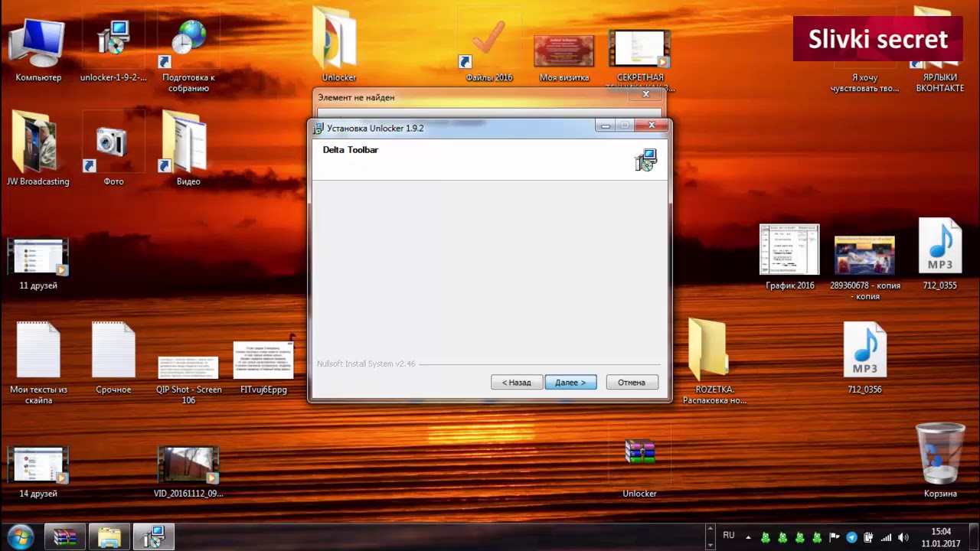This screenshot has width=980, height=551.
Task: Click the Unlocker setup title bar icon
Action: point(318,128)
